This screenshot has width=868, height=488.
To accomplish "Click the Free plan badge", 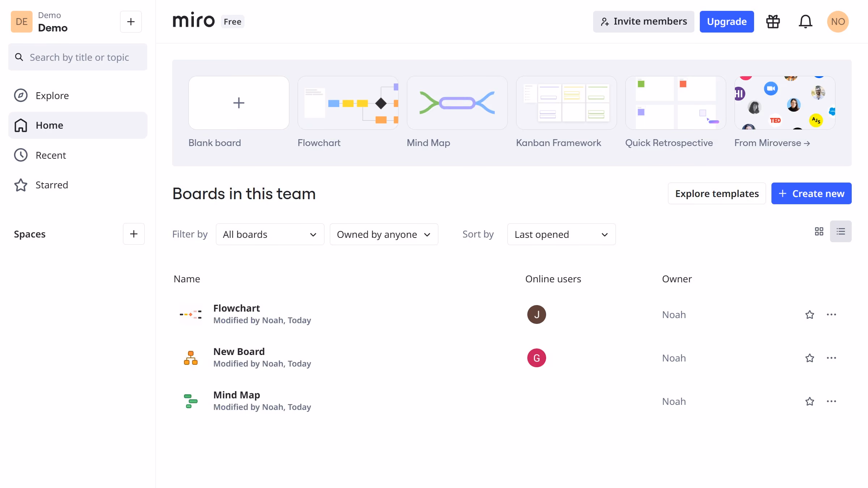I will (x=233, y=22).
